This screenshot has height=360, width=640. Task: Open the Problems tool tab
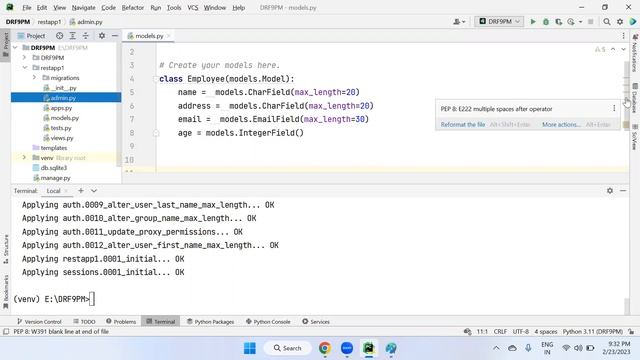[121, 322]
